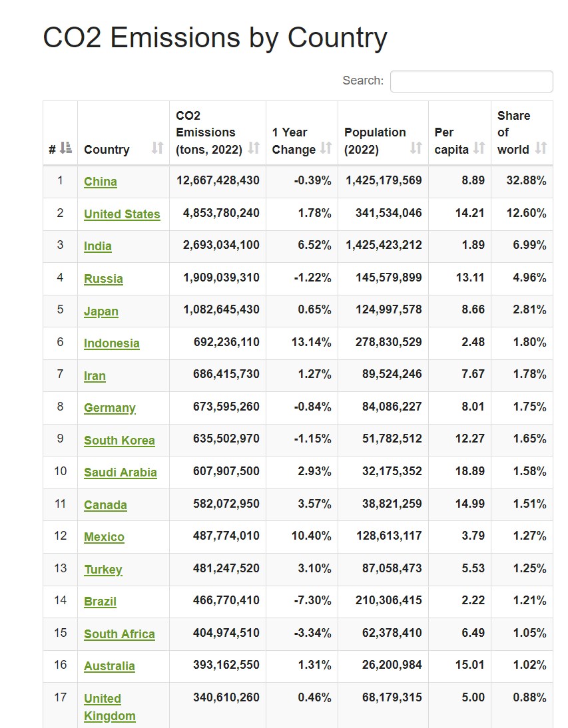The width and height of the screenshot is (568, 728).
Task: Open the Russia link
Action: [x=103, y=279]
